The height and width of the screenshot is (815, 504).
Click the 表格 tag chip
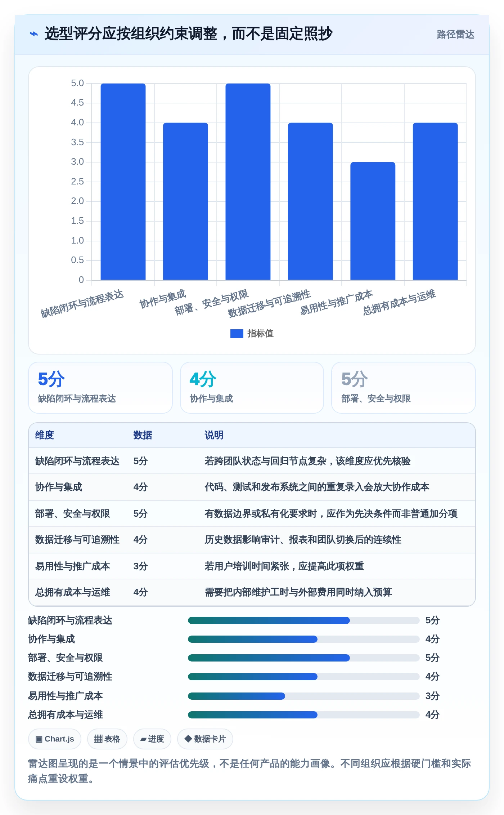pyautogui.click(x=107, y=739)
